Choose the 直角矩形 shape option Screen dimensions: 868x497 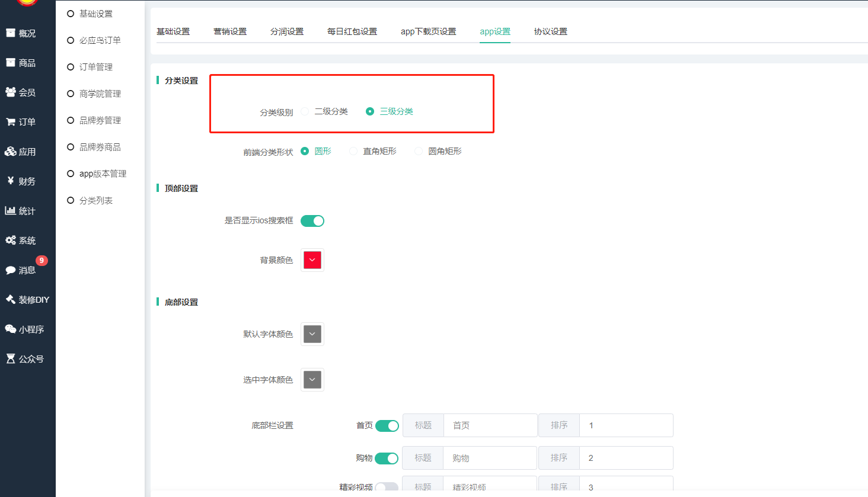[354, 151]
